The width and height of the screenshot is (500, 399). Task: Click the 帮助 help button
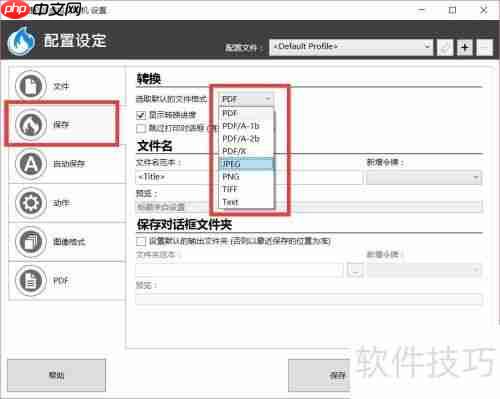56,375
